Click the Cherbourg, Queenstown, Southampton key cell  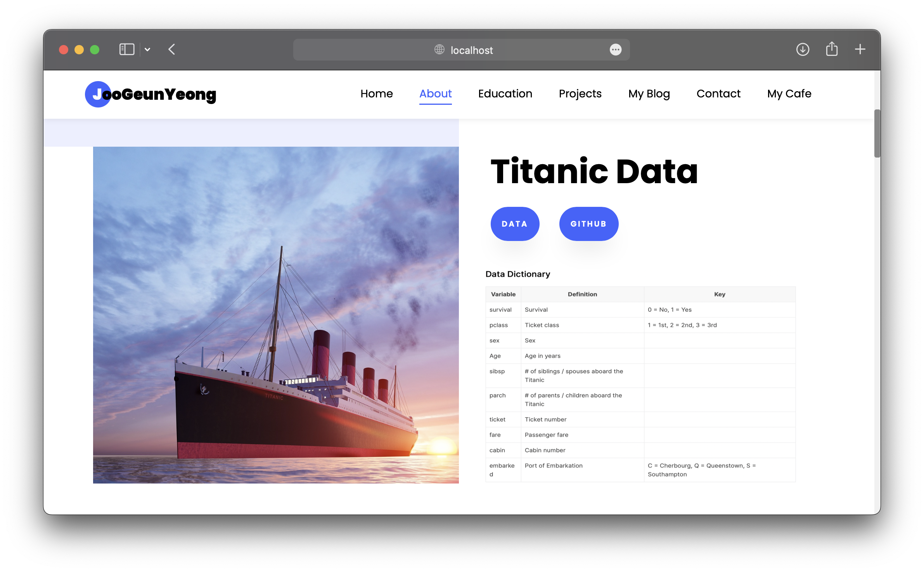pos(720,470)
